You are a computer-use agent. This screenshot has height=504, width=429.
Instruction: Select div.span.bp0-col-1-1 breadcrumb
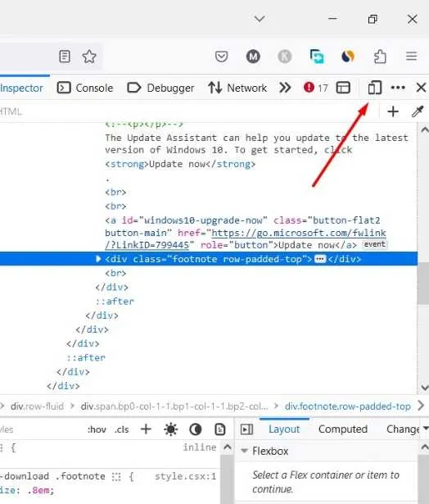pyautogui.click(x=174, y=406)
